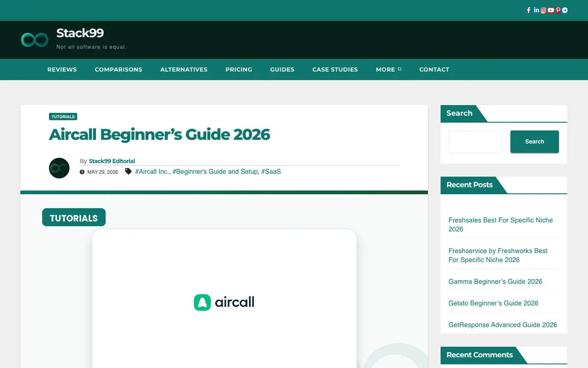The image size is (588, 368).
Task: Open the #Aircall Inc. tag
Action: (152, 172)
